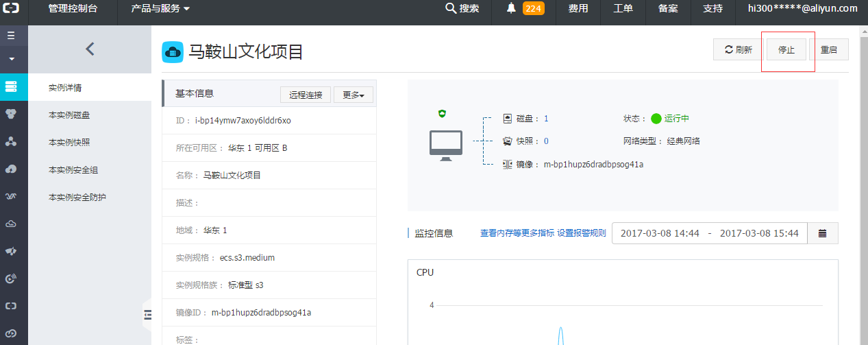868x345 pixels.
Task: Click the green shield security icon
Action: (x=443, y=113)
